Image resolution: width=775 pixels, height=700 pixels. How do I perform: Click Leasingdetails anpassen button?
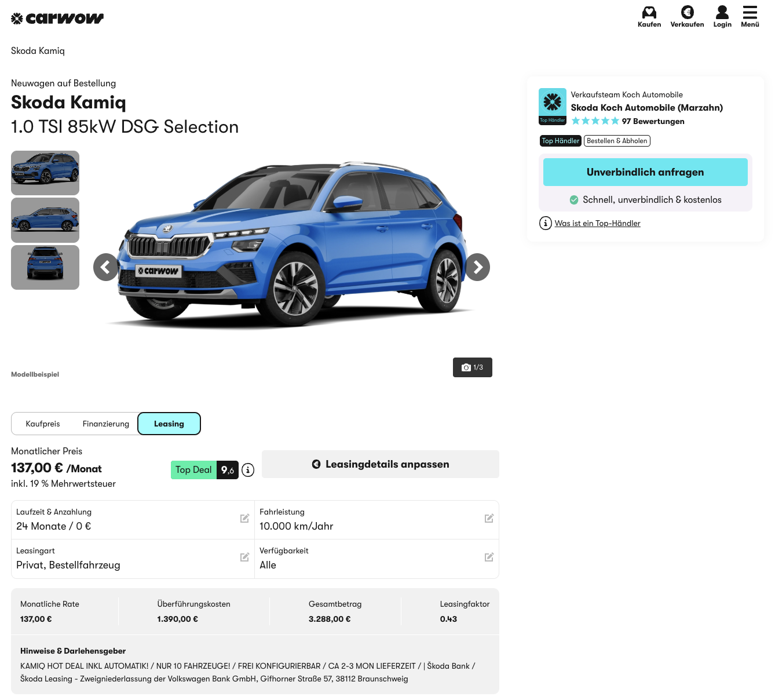tap(381, 464)
